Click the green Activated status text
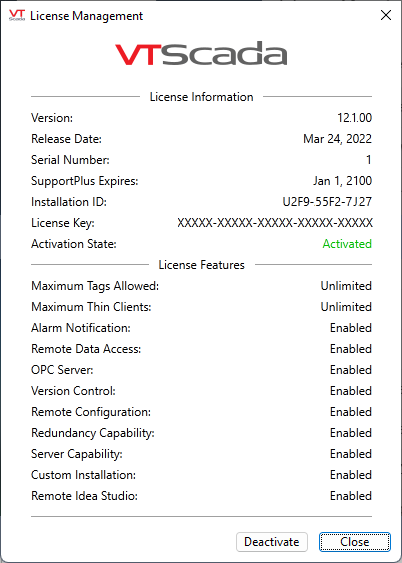 click(347, 244)
